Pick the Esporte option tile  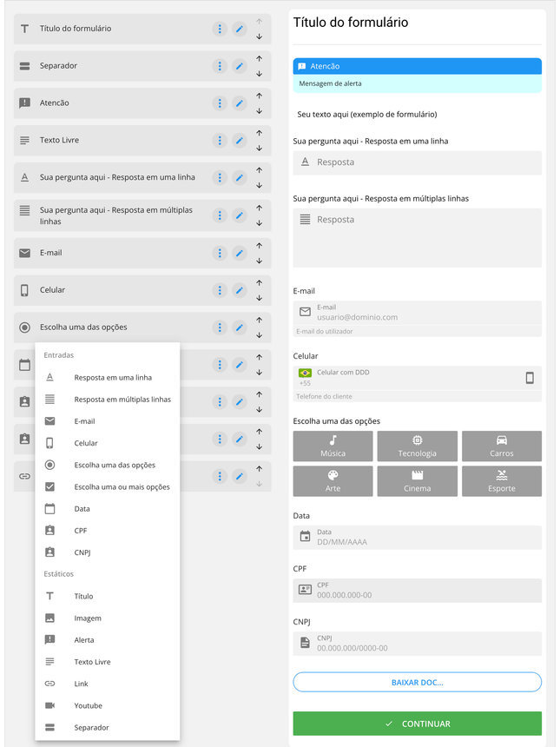click(x=501, y=481)
